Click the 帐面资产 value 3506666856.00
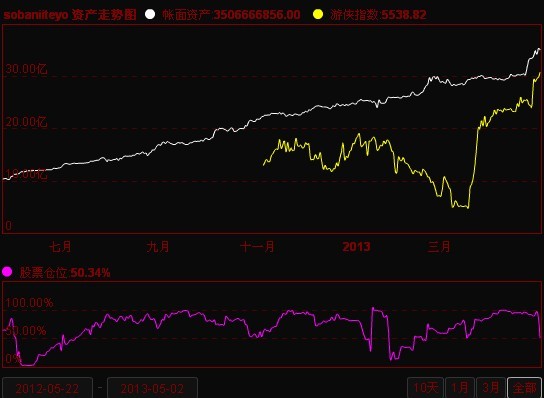This screenshot has width=544, height=398. 257,15
